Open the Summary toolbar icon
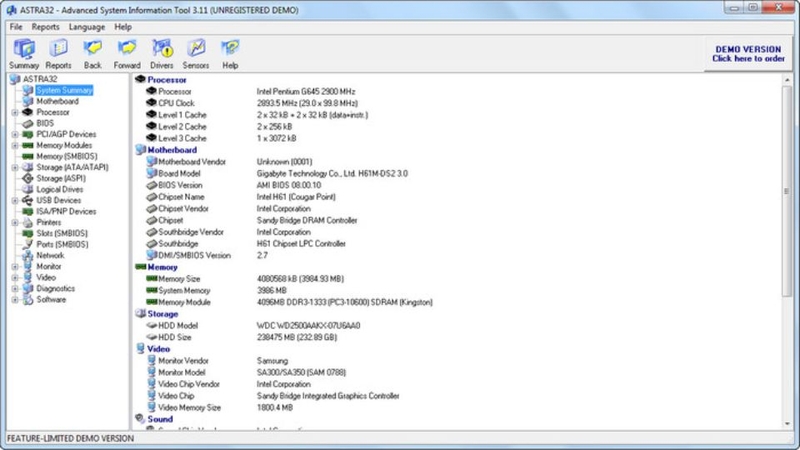This screenshot has height=450, width=800. pos(24,54)
